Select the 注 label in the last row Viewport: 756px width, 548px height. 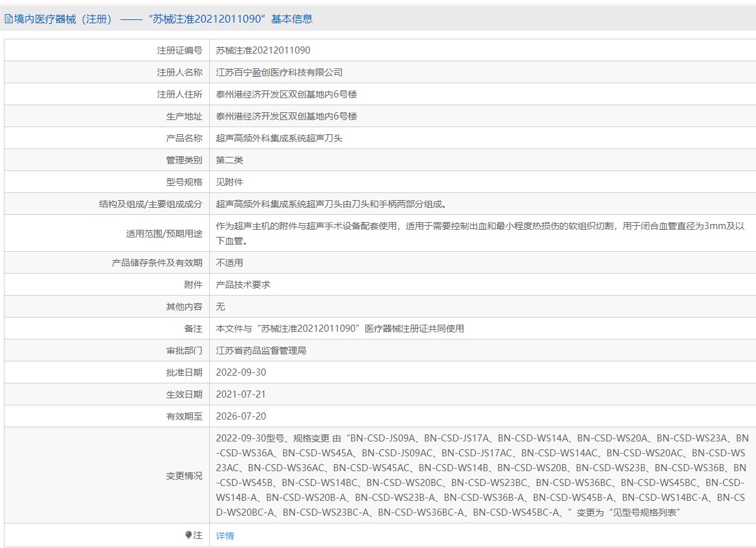click(x=198, y=535)
